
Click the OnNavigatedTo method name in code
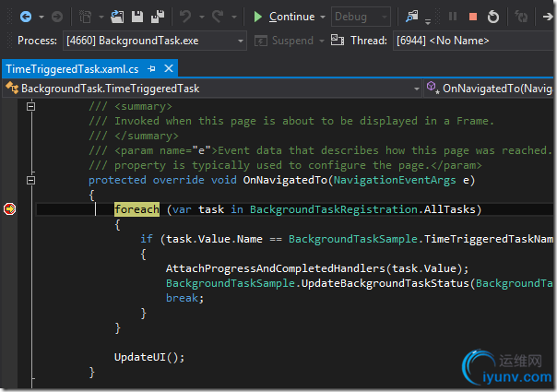tap(285, 180)
